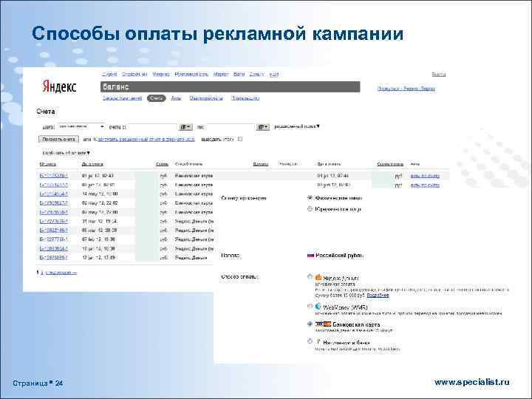Screen dimensions: 532x399
Task: Open the дата filter dropdown
Action: tap(81, 127)
